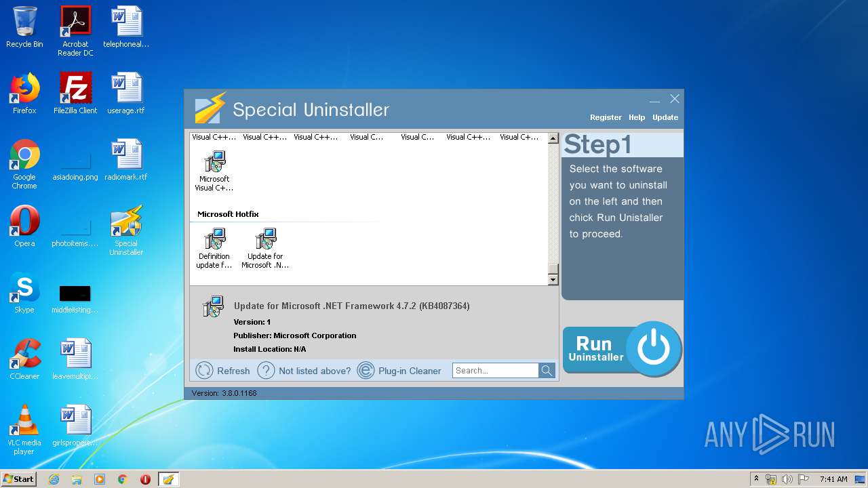868x488 pixels.
Task: Click the Publisher: Microsoft Corporation text
Action: [x=295, y=335]
